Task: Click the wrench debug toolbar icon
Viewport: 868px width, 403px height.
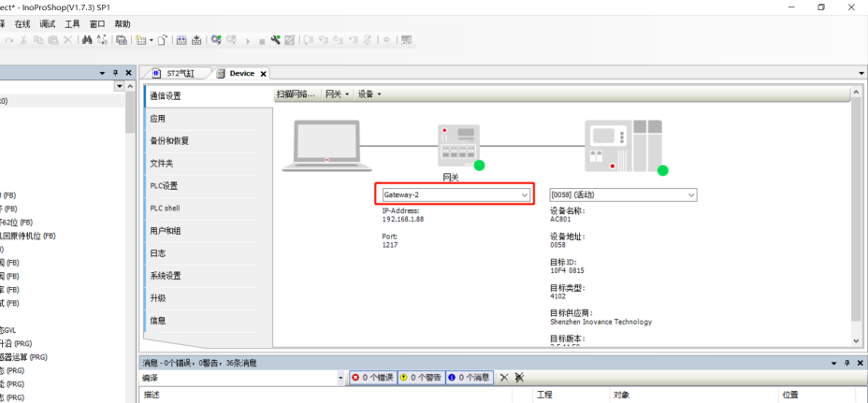Action: [x=276, y=40]
